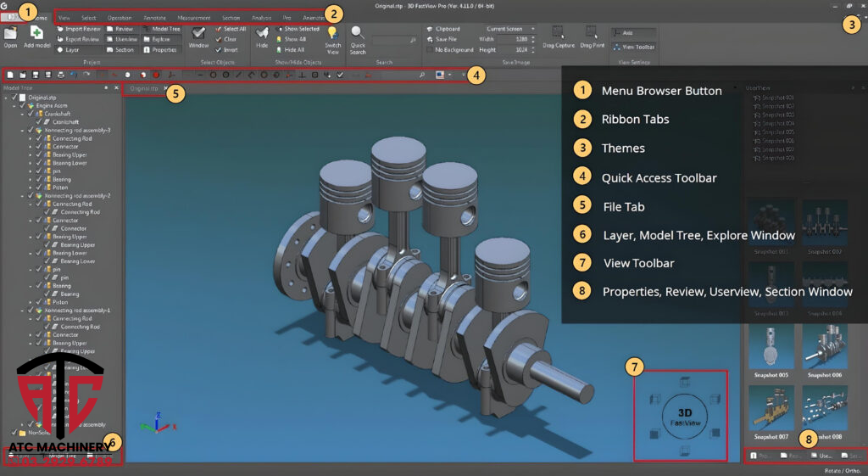Toggle the No Background checkbox
The width and height of the screenshot is (868, 476).
point(429,50)
